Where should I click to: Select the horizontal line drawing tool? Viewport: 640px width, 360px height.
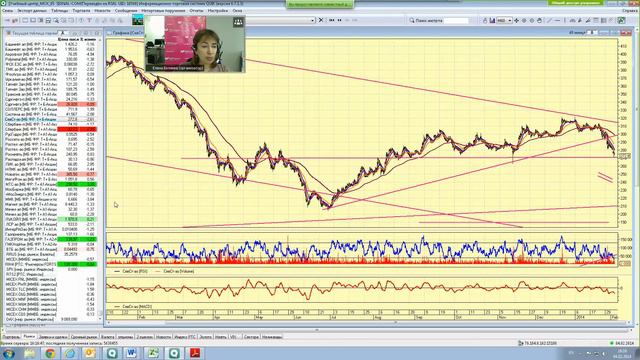(x=557, y=20)
